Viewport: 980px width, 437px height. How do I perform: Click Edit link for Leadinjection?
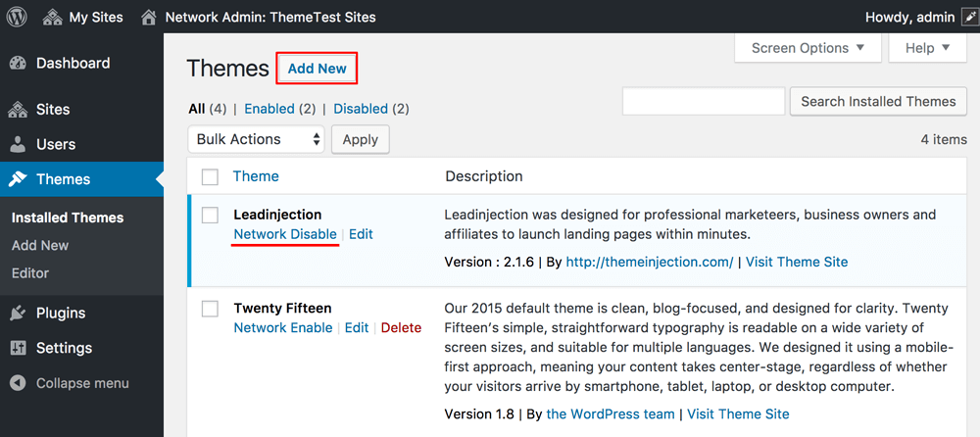point(361,234)
